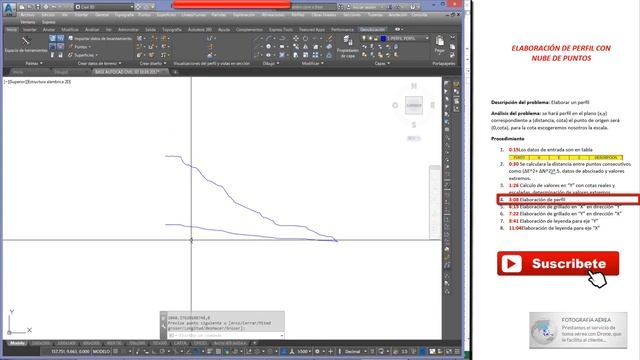Open the Archivo menu
Viewport: 640px width, 360px height.
tap(27, 15)
